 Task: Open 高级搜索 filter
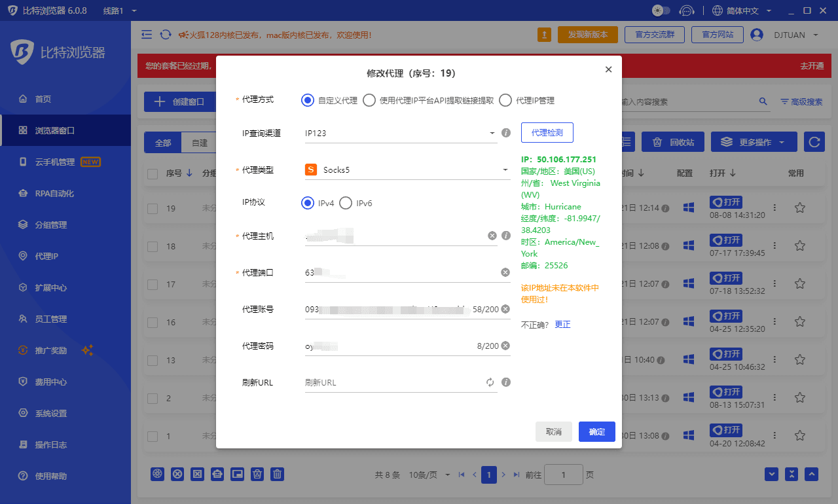pos(802,102)
